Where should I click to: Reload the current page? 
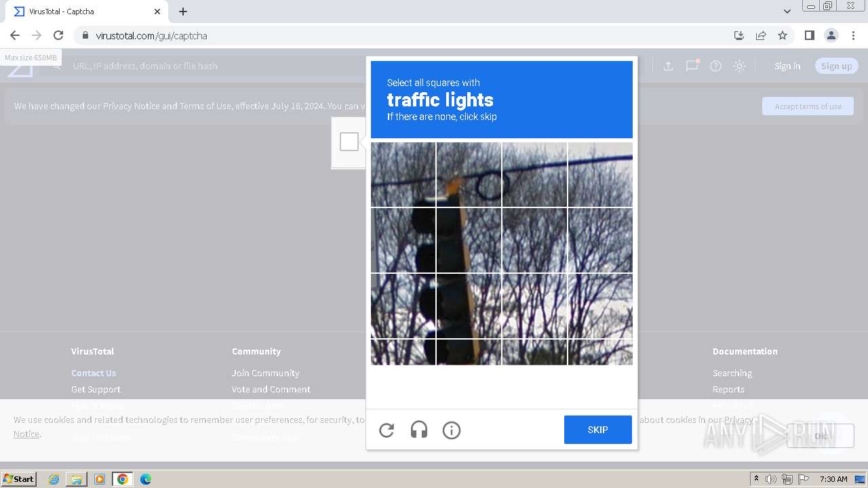58,35
